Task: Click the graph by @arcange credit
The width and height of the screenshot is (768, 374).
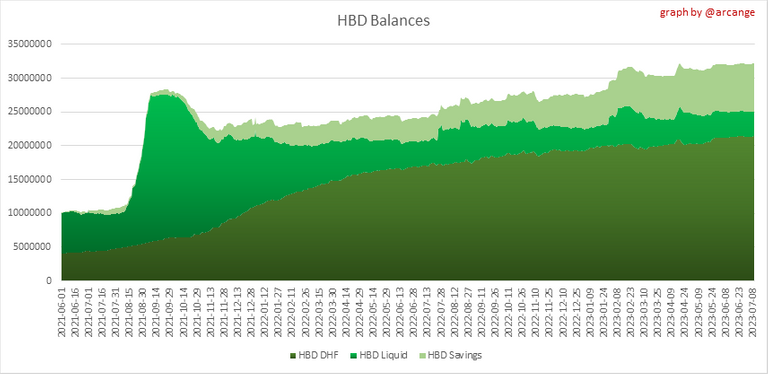Action: (x=707, y=13)
